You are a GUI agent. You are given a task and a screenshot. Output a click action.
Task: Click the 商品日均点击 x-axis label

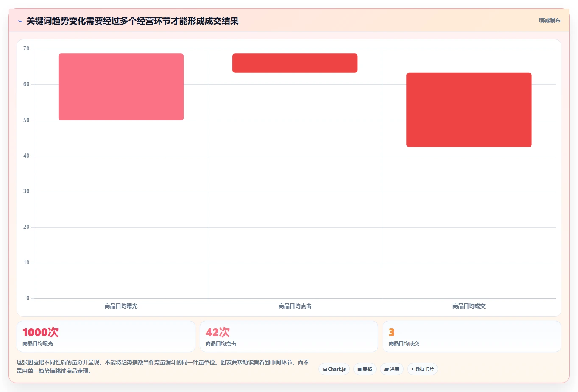coord(295,306)
